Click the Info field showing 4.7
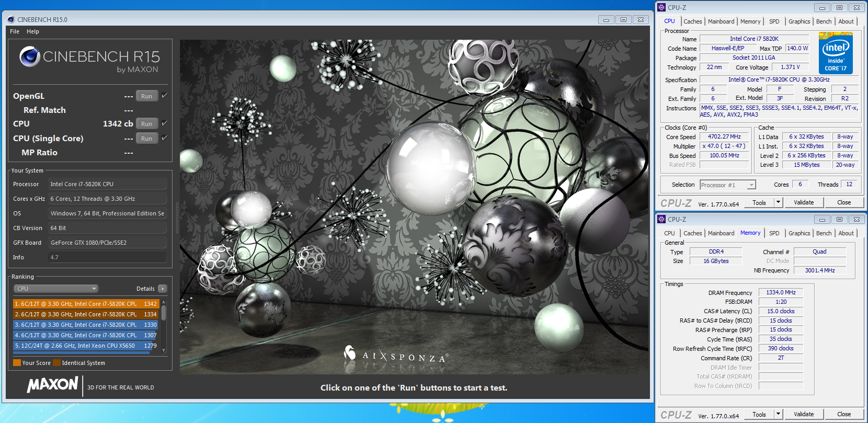This screenshot has width=868, height=423. (108, 257)
